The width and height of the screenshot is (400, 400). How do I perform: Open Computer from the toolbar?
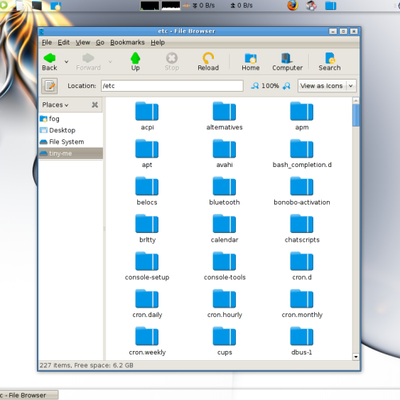click(287, 62)
